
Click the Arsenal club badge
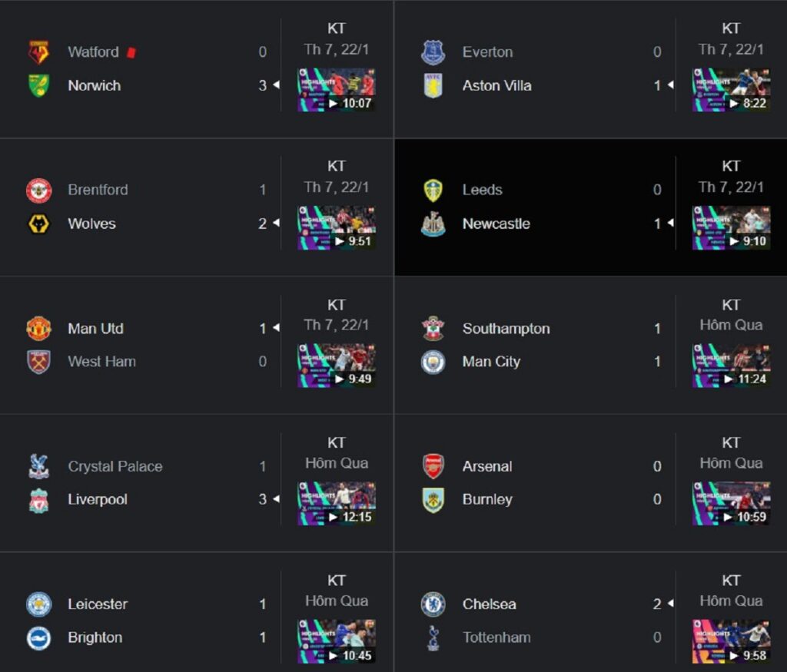(x=433, y=466)
